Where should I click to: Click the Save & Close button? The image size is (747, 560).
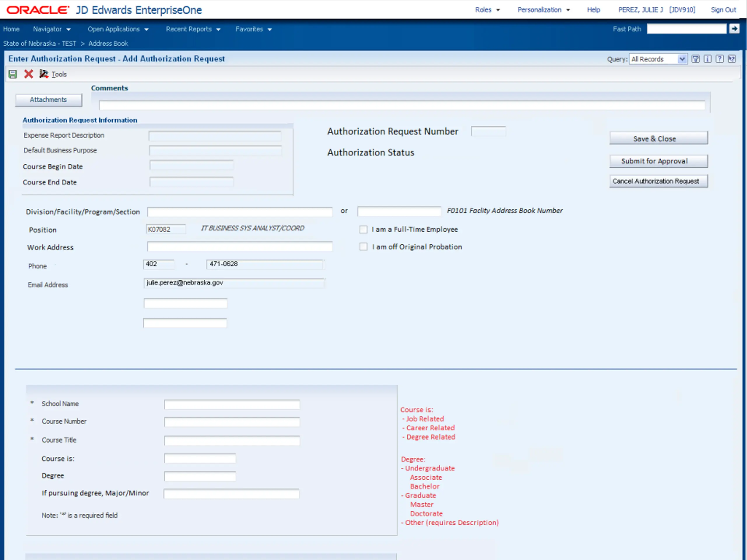(x=659, y=138)
